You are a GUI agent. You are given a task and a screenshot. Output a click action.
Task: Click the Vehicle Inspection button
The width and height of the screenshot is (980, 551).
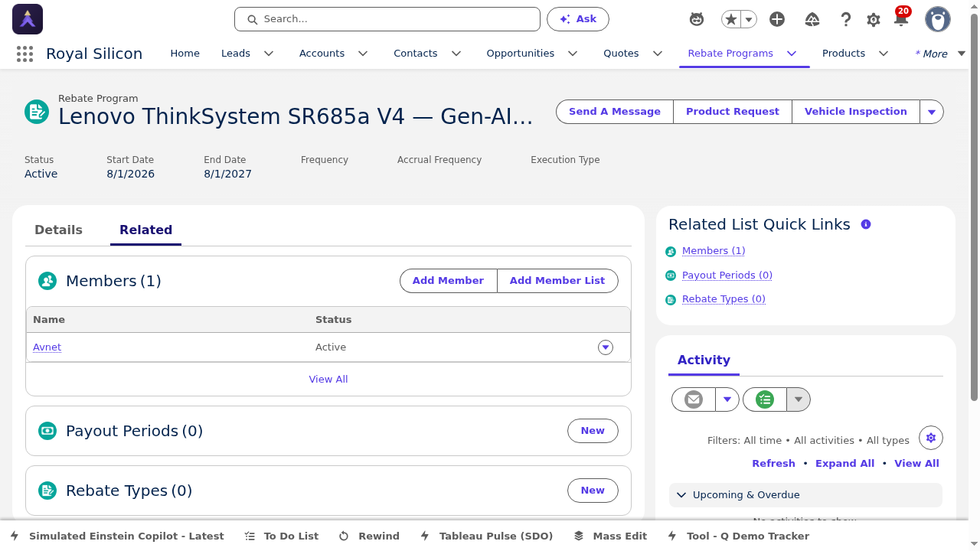[856, 112]
